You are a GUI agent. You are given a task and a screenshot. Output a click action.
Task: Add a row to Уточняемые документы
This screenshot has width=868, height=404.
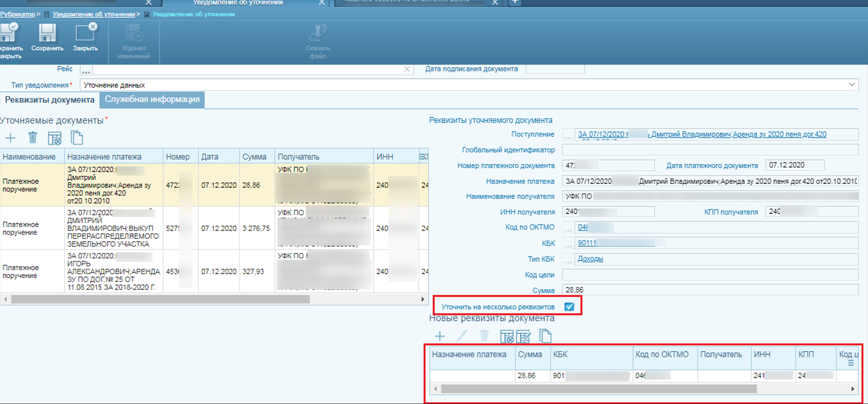pos(11,138)
